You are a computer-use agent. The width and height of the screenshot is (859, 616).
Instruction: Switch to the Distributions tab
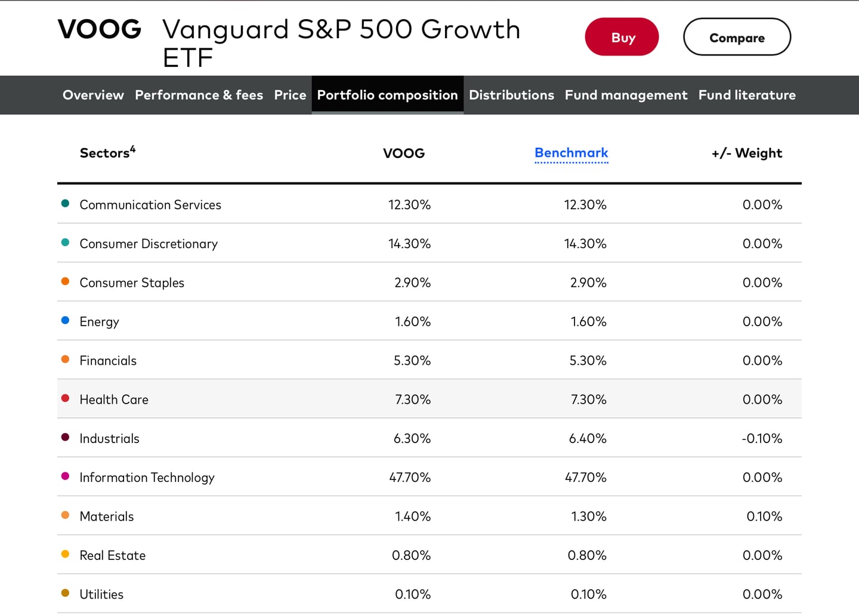511,95
